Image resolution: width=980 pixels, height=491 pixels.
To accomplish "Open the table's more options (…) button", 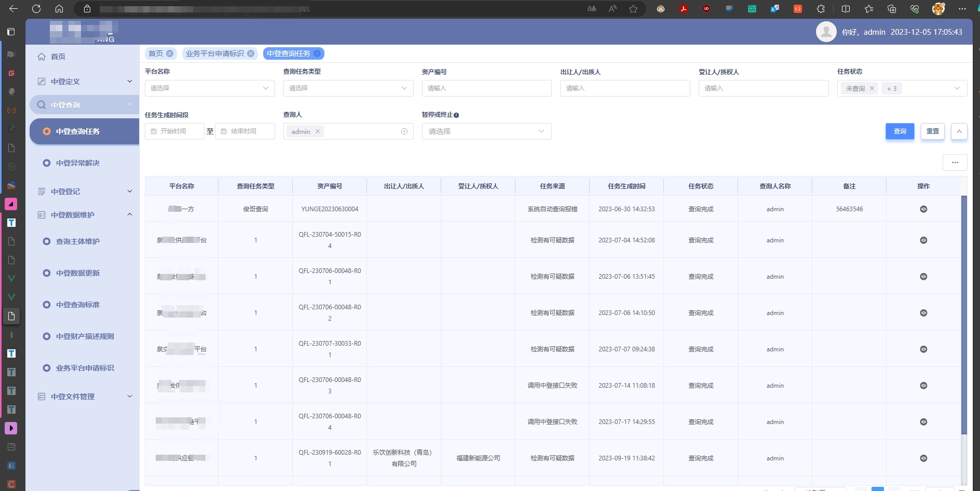I will [x=955, y=162].
